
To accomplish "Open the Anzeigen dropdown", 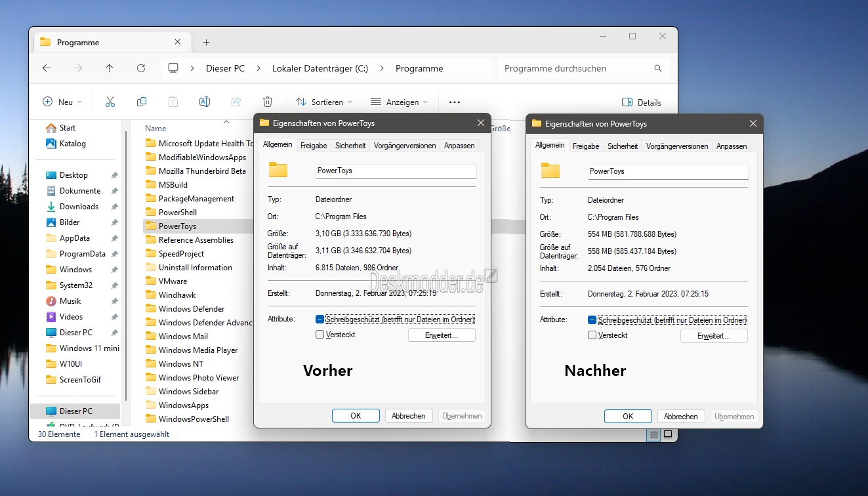I will click(x=399, y=102).
